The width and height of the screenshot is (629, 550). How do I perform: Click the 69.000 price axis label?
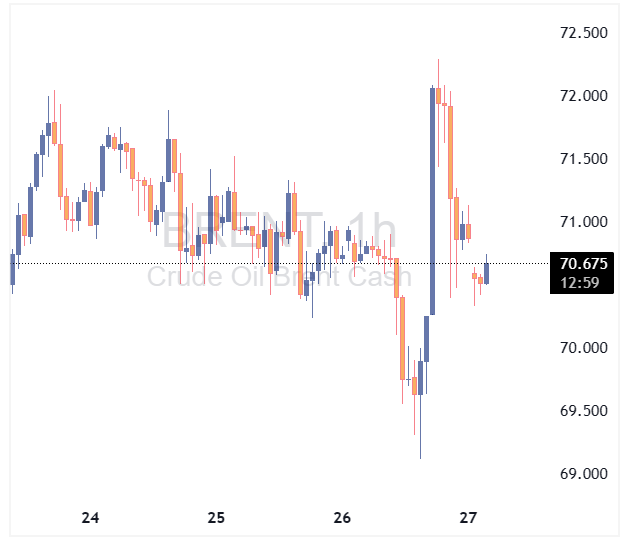(x=583, y=474)
